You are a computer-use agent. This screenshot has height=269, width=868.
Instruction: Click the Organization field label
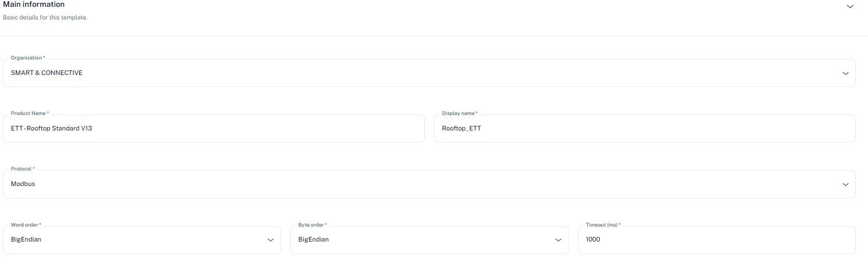pos(27,58)
